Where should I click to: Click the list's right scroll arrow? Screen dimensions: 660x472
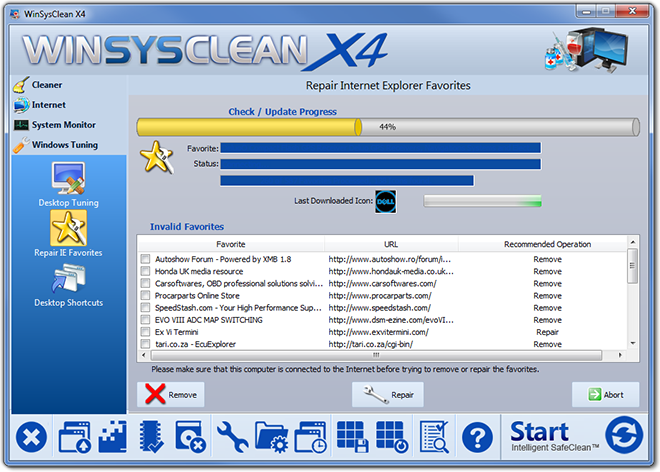[x=620, y=355]
